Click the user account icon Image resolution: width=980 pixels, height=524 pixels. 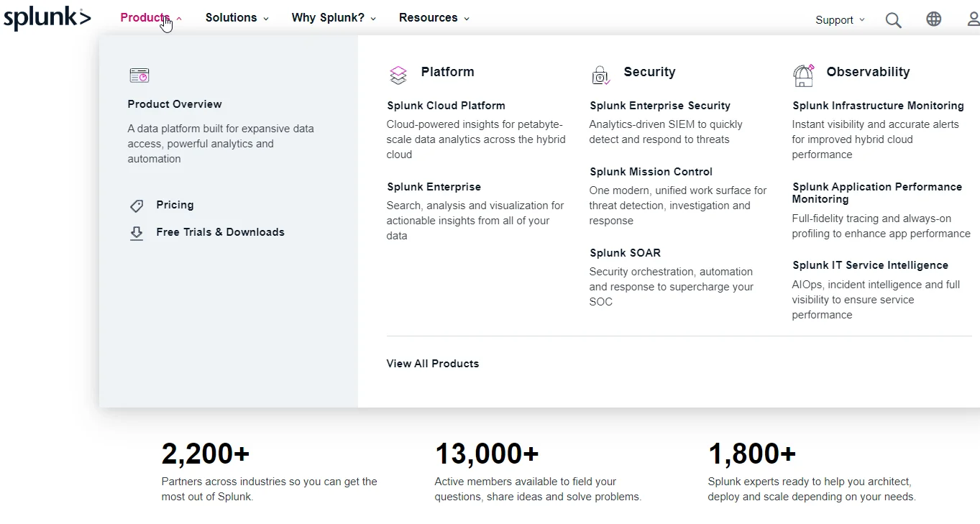coord(974,19)
